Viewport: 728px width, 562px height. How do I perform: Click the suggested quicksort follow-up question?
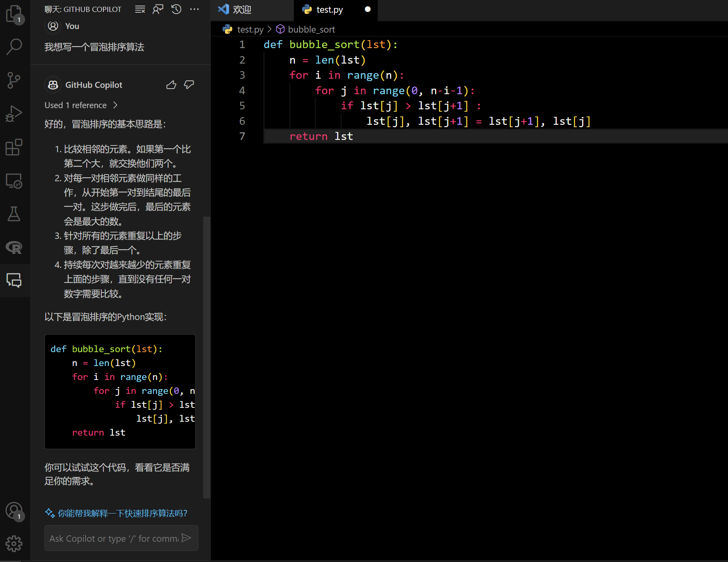point(122,513)
